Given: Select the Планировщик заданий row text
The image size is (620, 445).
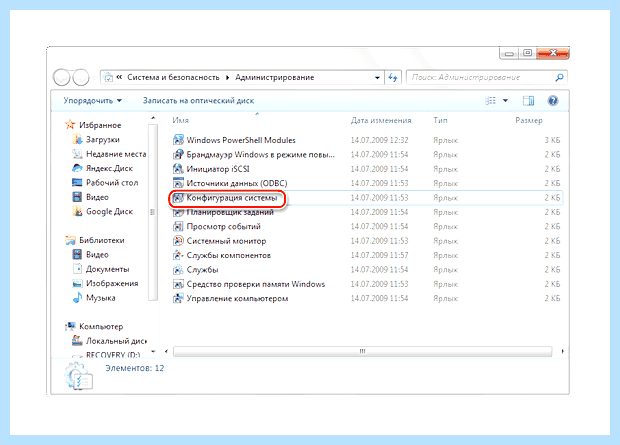Looking at the screenshot, I should click(230, 212).
